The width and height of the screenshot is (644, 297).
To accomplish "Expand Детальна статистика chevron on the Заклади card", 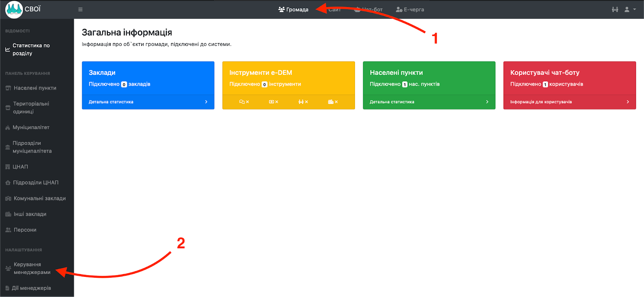I will coord(206,102).
